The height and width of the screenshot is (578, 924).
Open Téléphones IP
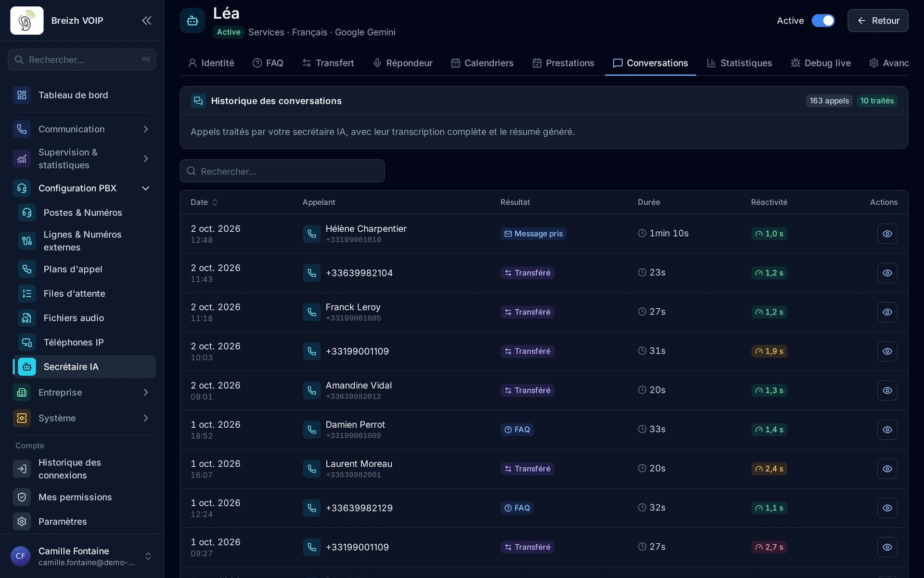(85, 342)
